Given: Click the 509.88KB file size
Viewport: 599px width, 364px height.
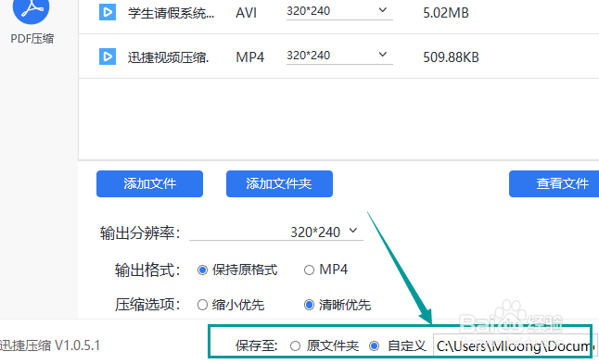Looking at the screenshot, I should [451, 57].
